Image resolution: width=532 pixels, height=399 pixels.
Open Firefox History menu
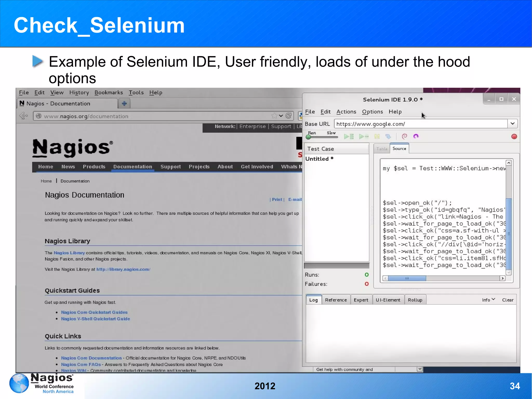tap(79, 93)
